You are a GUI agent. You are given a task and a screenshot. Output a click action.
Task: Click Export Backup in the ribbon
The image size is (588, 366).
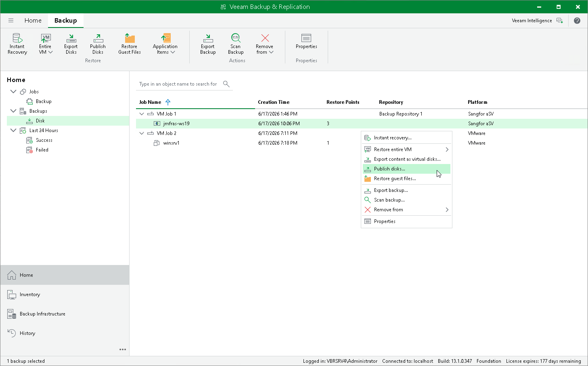pyautogui.click(x=208, y=44)
